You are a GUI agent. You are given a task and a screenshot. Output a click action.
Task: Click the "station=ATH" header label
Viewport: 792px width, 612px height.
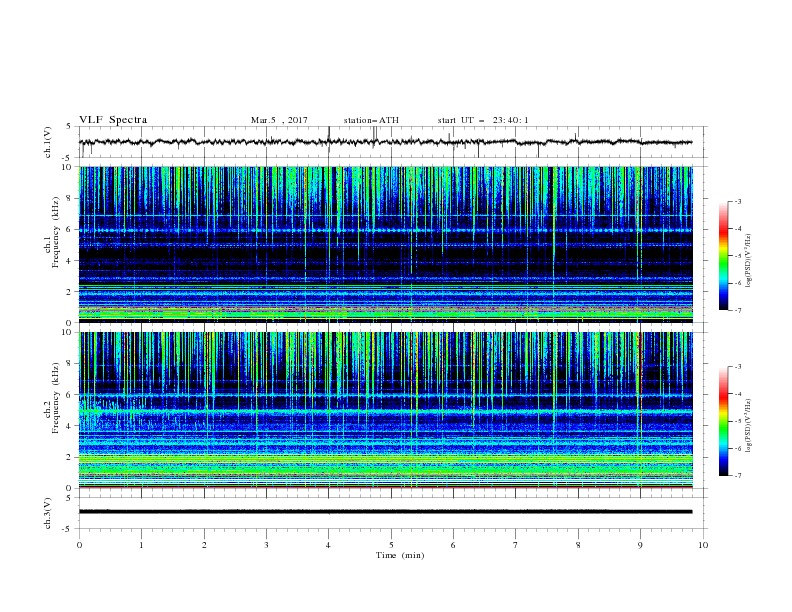[x=371, y=120]
